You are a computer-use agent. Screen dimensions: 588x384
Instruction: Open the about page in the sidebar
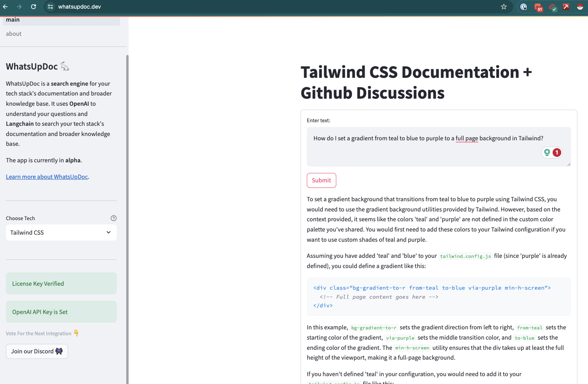[14, 34]
